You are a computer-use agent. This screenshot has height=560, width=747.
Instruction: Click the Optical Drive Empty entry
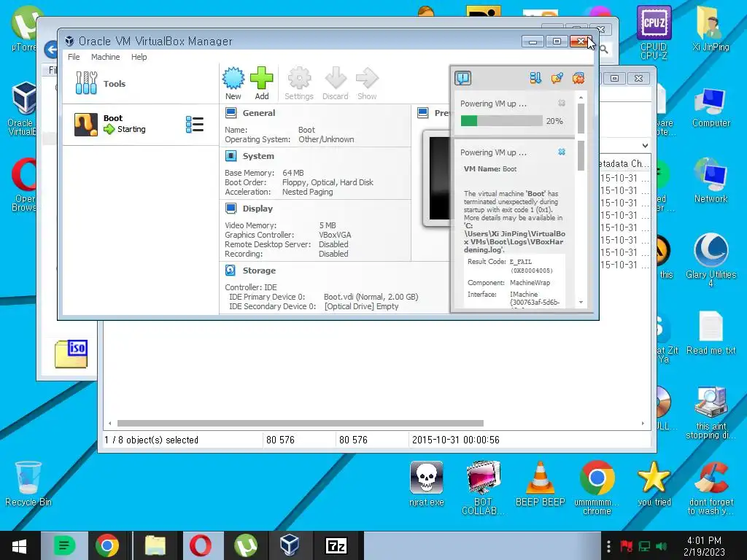click(362, 306)
